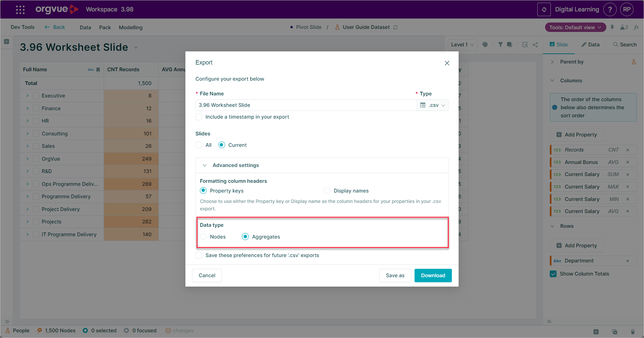
Task: Click the copy icon in status bar
Action: pos(614,332)
